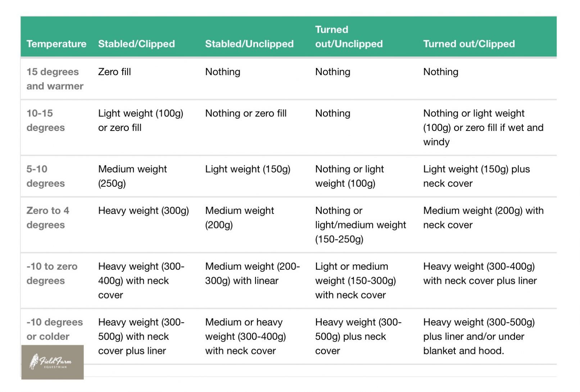
Task: Click the Heavy weight (300g) cell
Action: [x=143, y=210]
